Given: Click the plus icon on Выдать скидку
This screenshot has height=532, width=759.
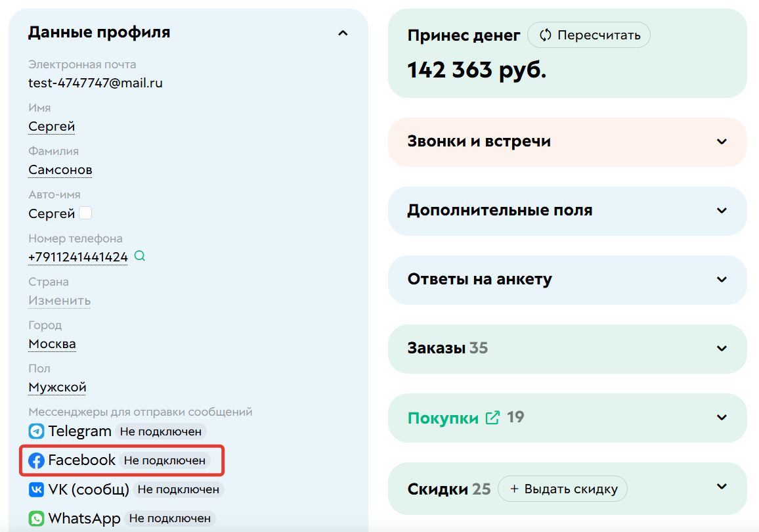Looking at the screenshot, I should tap(513, 489).
